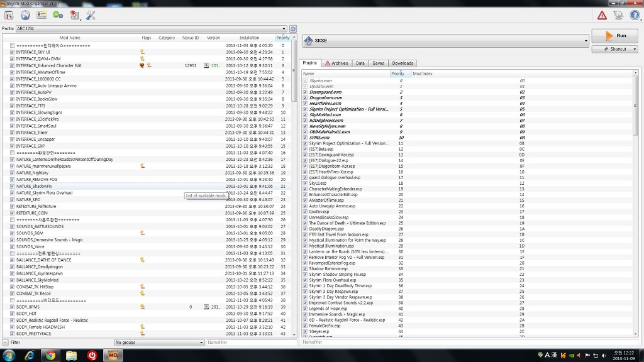
Task: Open the Nexus globe browser icon
Action: coord(25,16)
